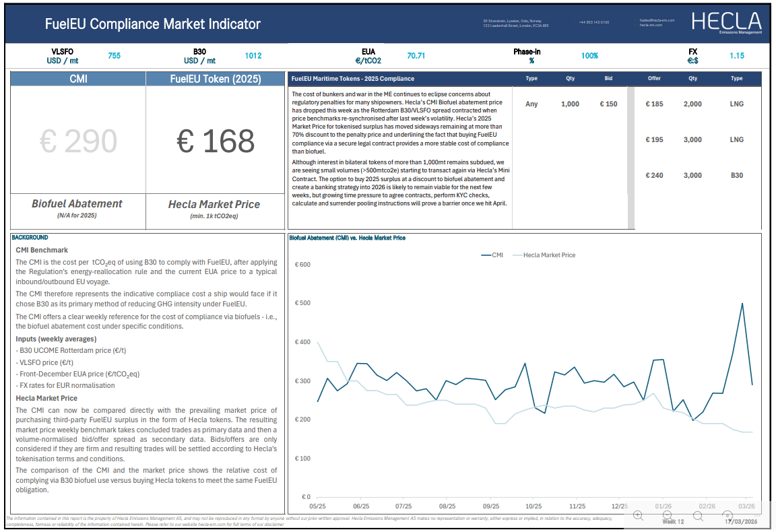Click the 05/25 x-axis label

tap(317, 506)
